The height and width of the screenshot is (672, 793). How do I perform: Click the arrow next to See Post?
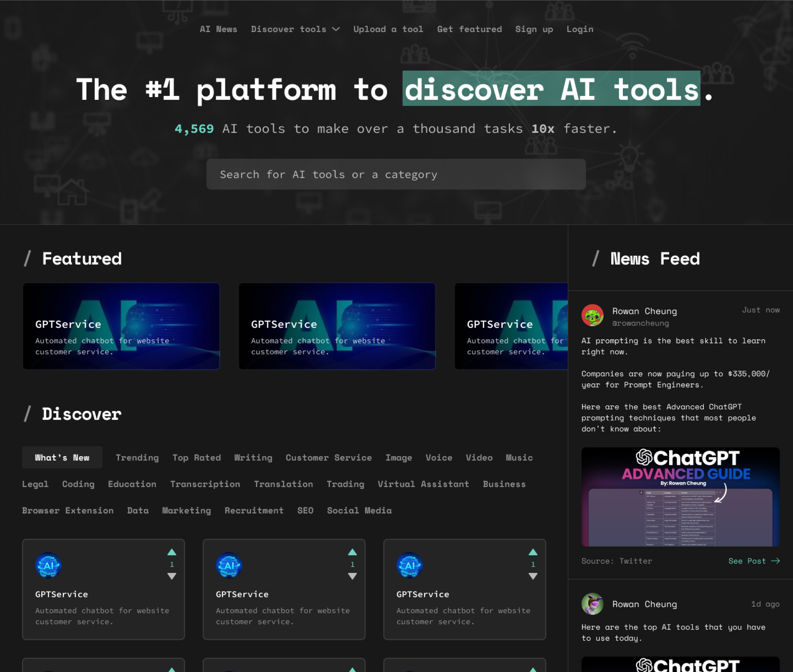(775, 561)
